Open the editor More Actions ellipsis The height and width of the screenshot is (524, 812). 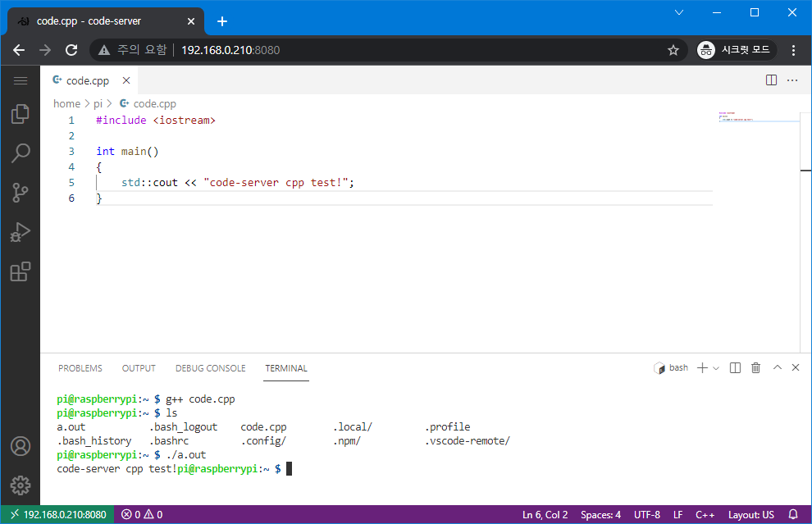pyautogui.click(x=792, y=80)
